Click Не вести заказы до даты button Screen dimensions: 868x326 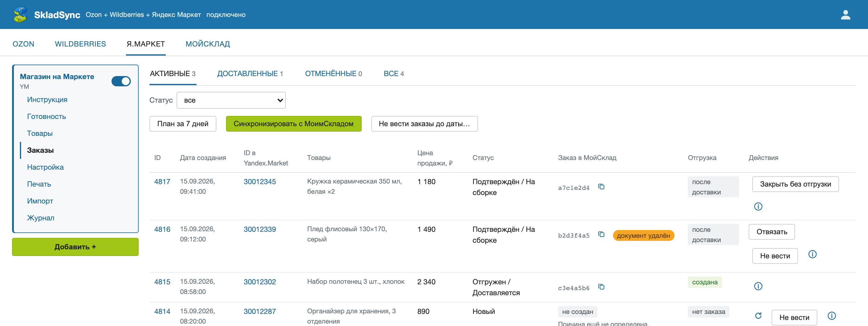point(424,124)
